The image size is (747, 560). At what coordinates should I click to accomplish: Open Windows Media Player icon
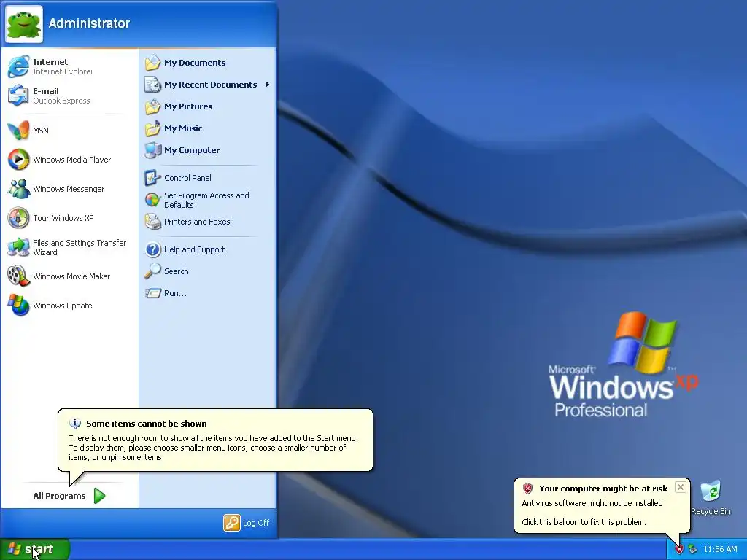point(18,160)
